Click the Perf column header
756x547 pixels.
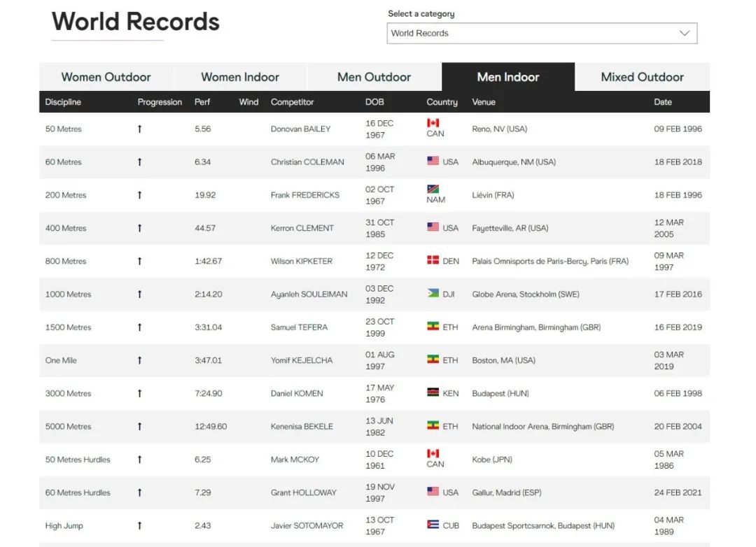202,102
